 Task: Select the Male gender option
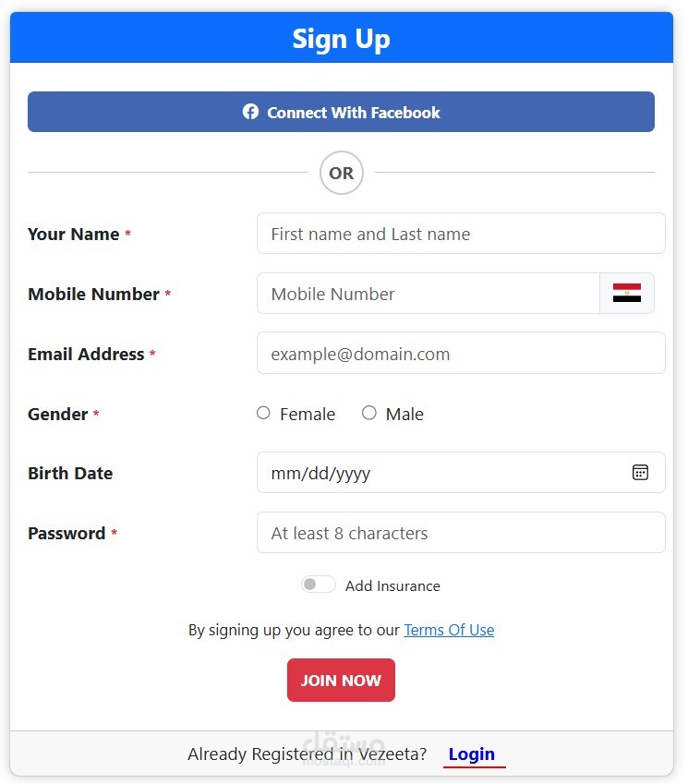click(369, 414)
